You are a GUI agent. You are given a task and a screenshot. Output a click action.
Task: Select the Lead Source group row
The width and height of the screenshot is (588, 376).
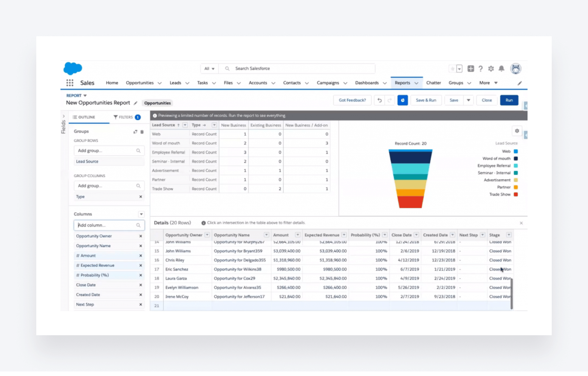[x=109, y=162]
